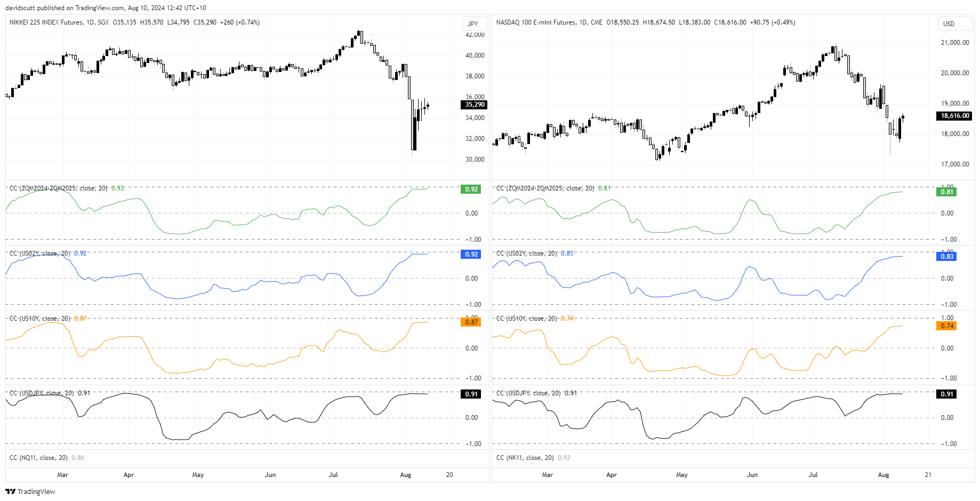Image resolution: width=980 pixels, height=501 pixels.
Task: Click the 40,000 price axis label
Action: click(x=475, y=55)
